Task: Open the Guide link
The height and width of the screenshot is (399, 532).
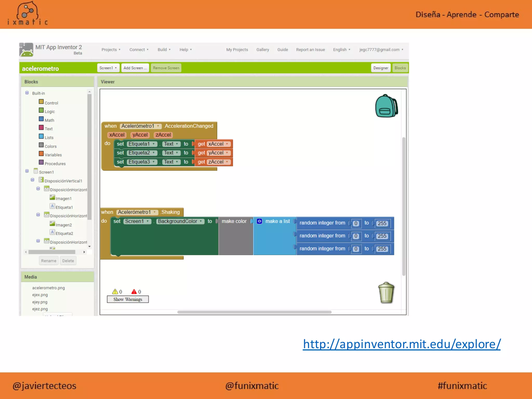Action: [283, 50]
